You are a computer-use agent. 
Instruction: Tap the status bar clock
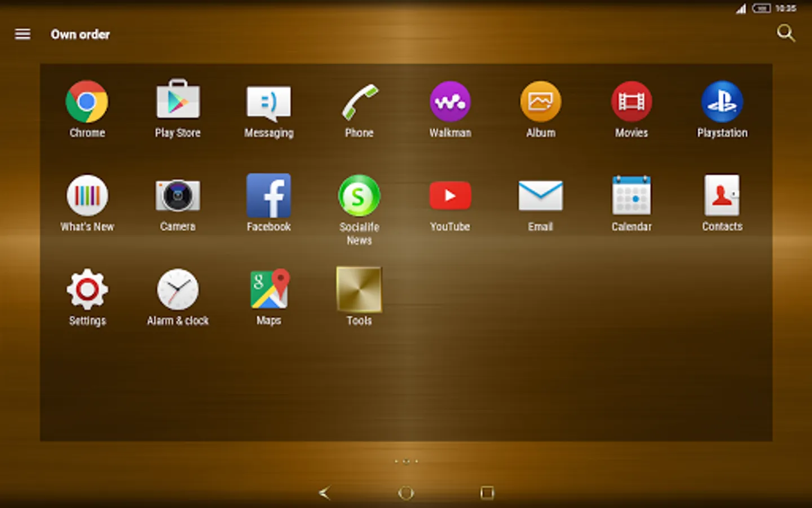785,8
